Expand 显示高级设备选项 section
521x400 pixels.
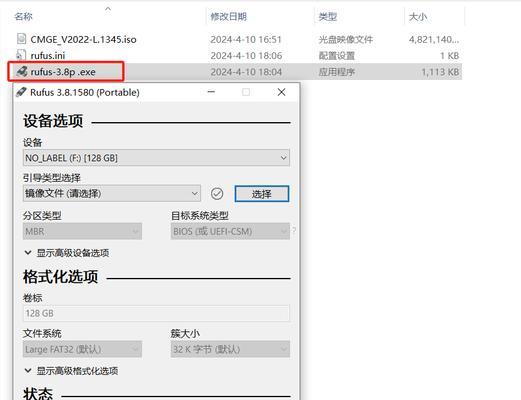tap(67, 253)
